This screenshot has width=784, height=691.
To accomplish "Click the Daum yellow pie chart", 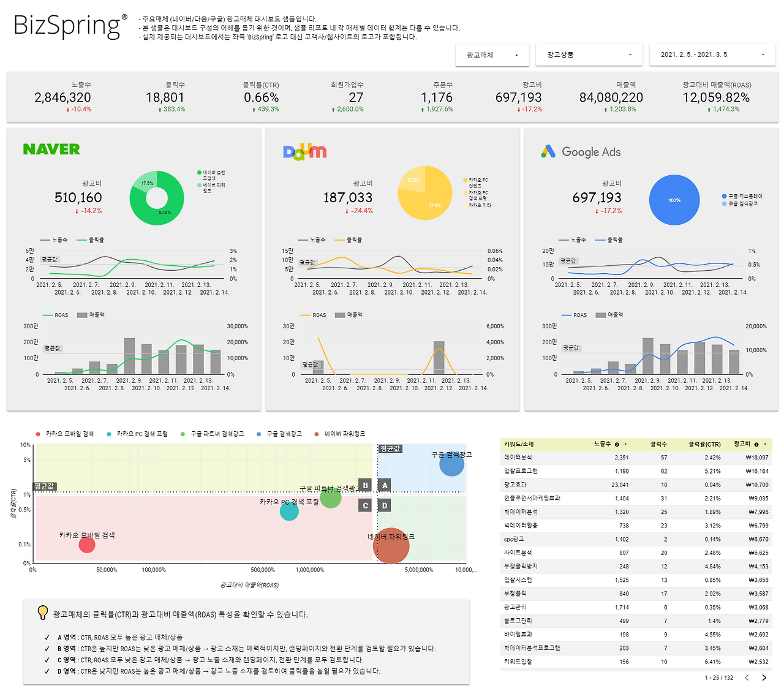I will [x=425, y=193].
